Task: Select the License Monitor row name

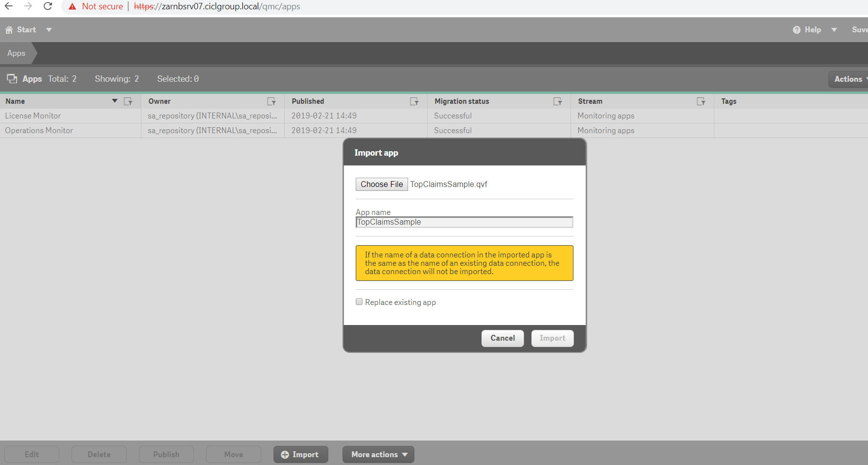Action: (x=33, y=116)
